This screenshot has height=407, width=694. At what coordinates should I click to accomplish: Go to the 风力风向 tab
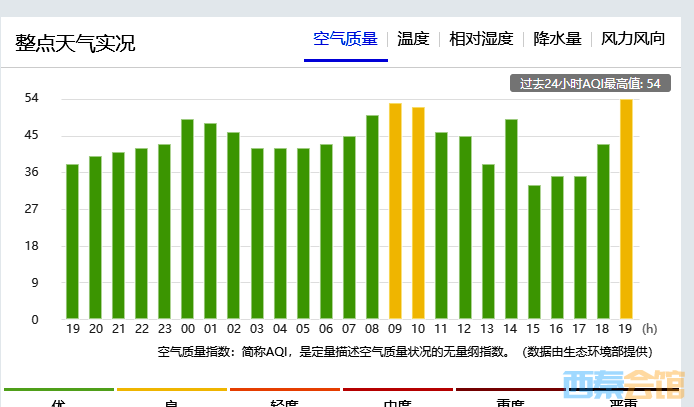tap(633, 40)
